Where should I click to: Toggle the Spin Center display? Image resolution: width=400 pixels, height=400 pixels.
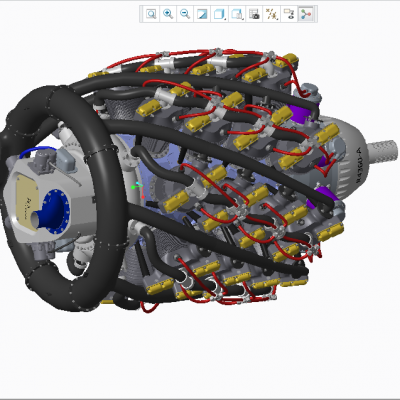306,14
